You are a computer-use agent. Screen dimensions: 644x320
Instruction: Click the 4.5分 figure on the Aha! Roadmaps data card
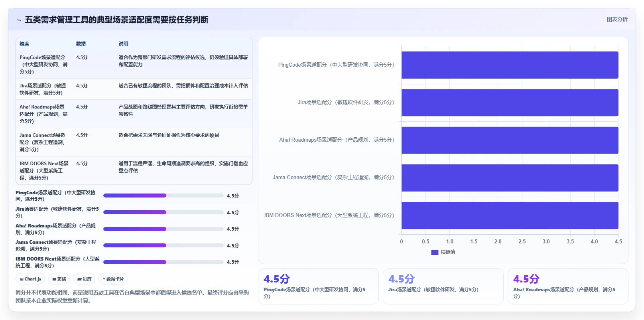point(526,279)
